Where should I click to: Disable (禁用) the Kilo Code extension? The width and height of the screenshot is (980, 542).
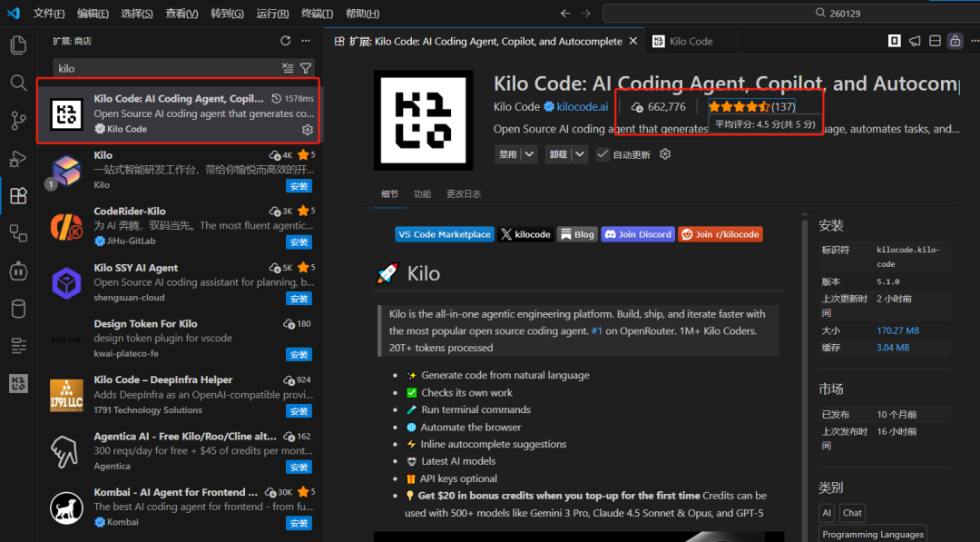pyautogui.click(x=507, y=154)
